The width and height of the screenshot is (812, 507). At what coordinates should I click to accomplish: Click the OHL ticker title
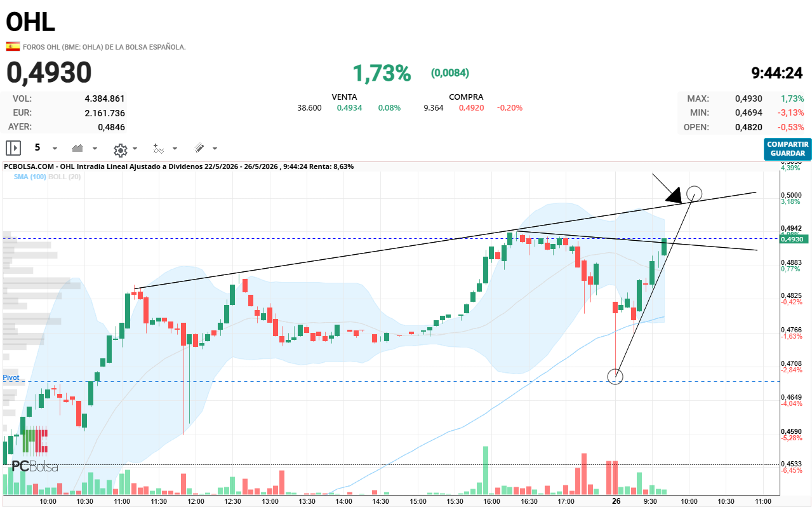30,22
